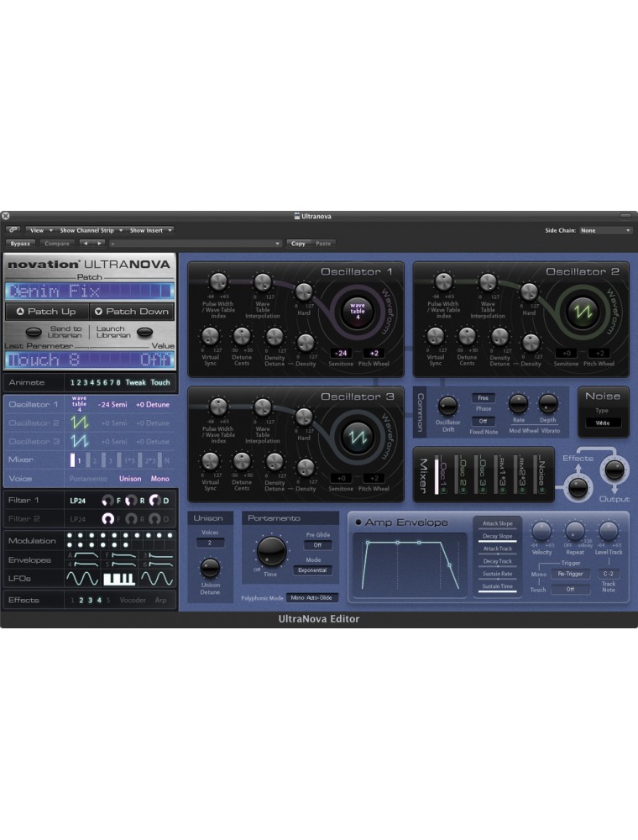Viewport: 638px width, 840px height.
Task: Click the link icon in the plug-in header
Action: 13,230
